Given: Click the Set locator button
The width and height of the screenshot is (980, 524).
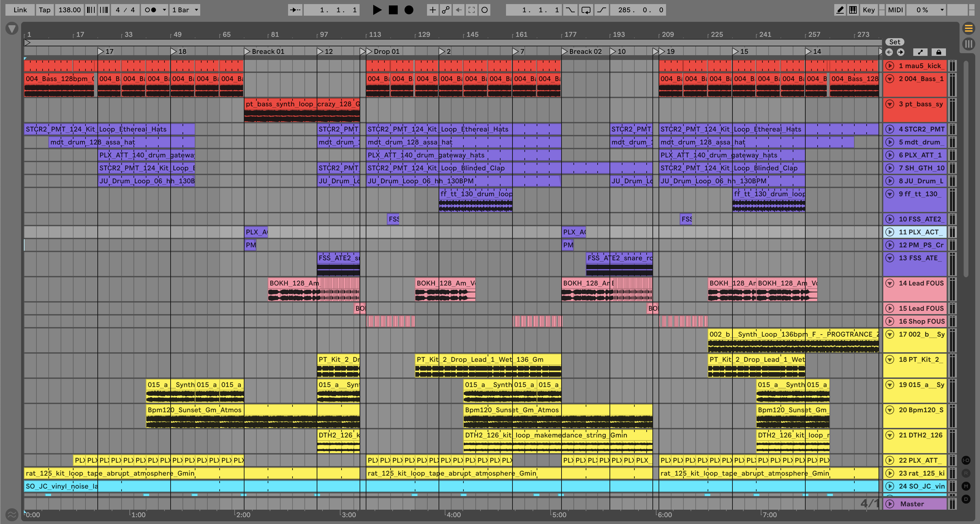Looking at the screenshot, I should point(895,42).
